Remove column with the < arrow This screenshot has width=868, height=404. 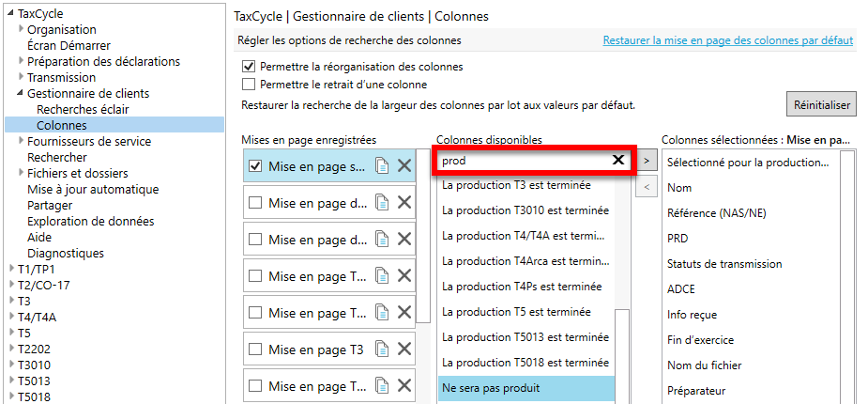tap(646, 187)
